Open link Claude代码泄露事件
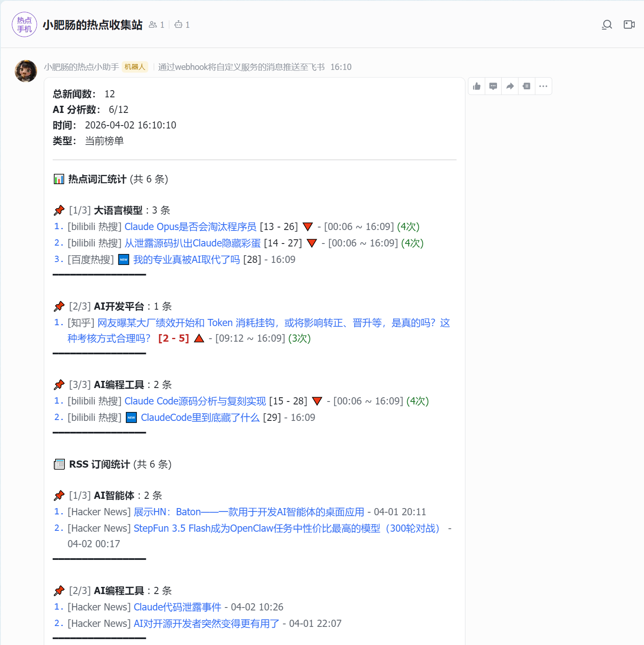This screenshot has width=644, height=645. point(177,607)
